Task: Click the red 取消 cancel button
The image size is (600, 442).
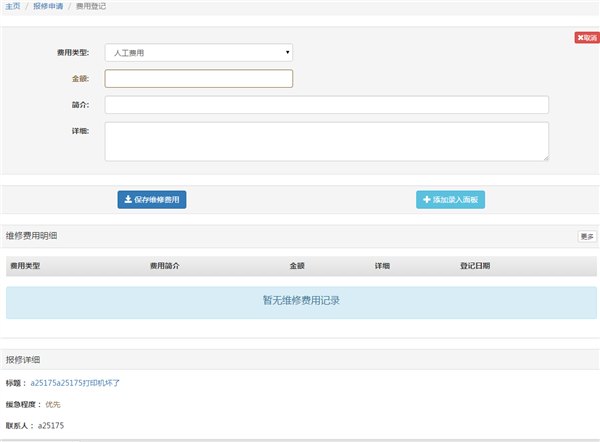Action: coord(587,38)
